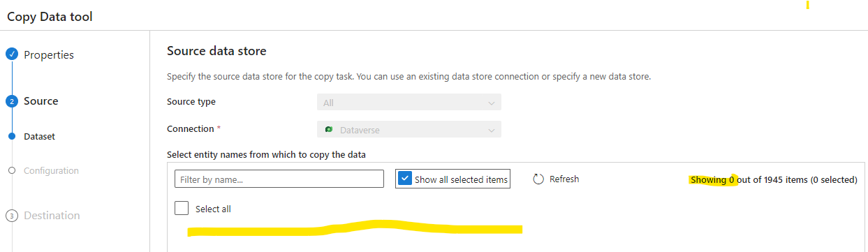
Task: Click the Refresh circular arrow icon
Action: (538, 179)
